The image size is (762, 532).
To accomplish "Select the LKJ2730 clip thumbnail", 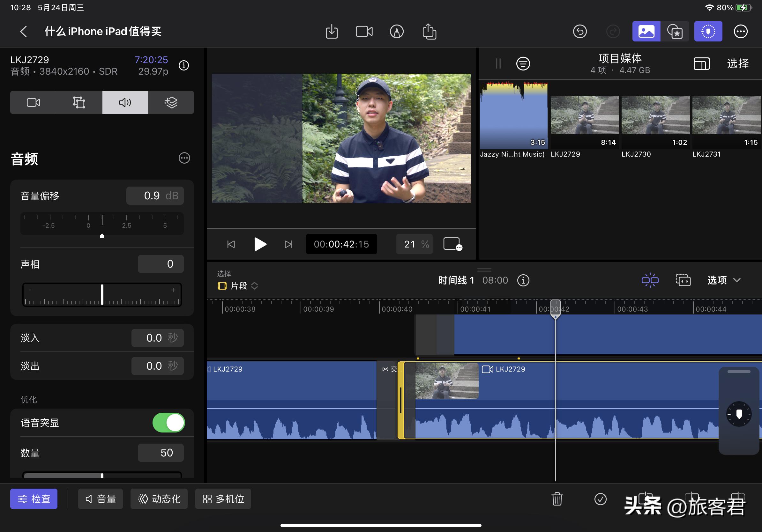I will pos(655,116).
